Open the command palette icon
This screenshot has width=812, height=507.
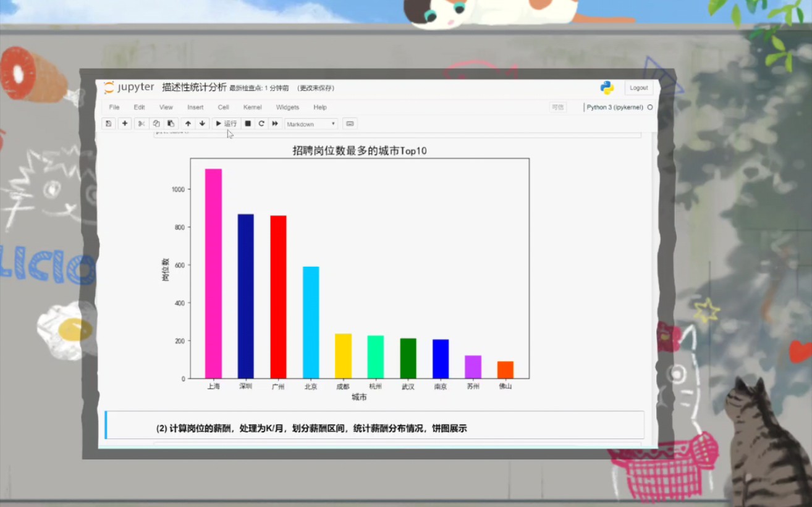tap(349, 124)
